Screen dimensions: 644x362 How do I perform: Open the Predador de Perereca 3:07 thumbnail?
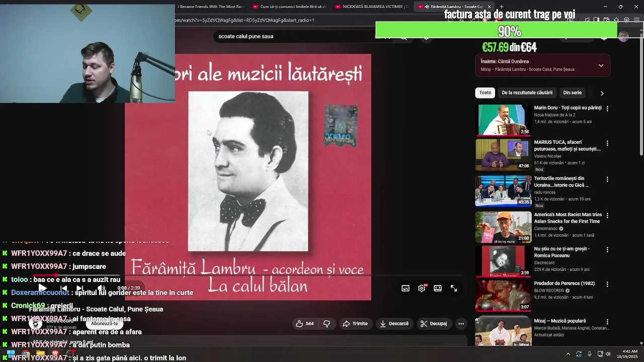(503, 296)
